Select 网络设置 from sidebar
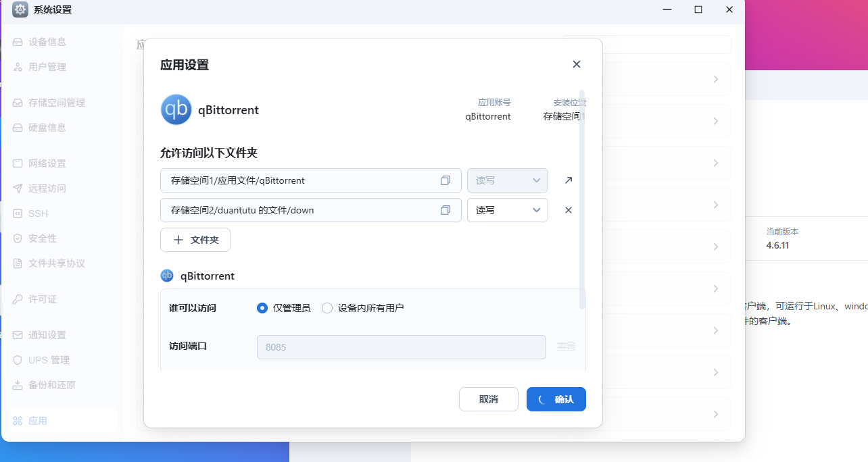 click(x=47, y=163)
